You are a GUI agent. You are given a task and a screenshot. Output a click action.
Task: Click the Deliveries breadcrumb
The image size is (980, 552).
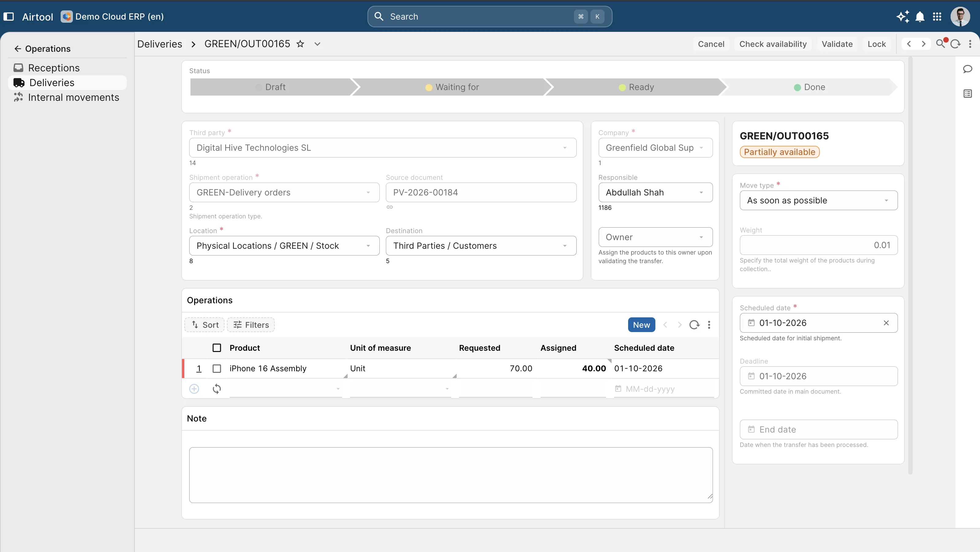(160, 44)
